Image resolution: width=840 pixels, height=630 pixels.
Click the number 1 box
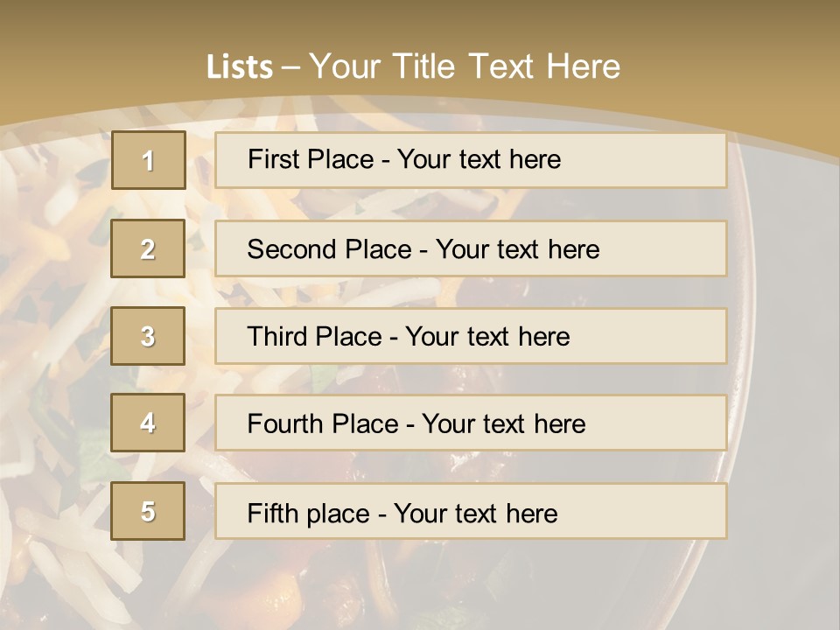coord(148,160)
